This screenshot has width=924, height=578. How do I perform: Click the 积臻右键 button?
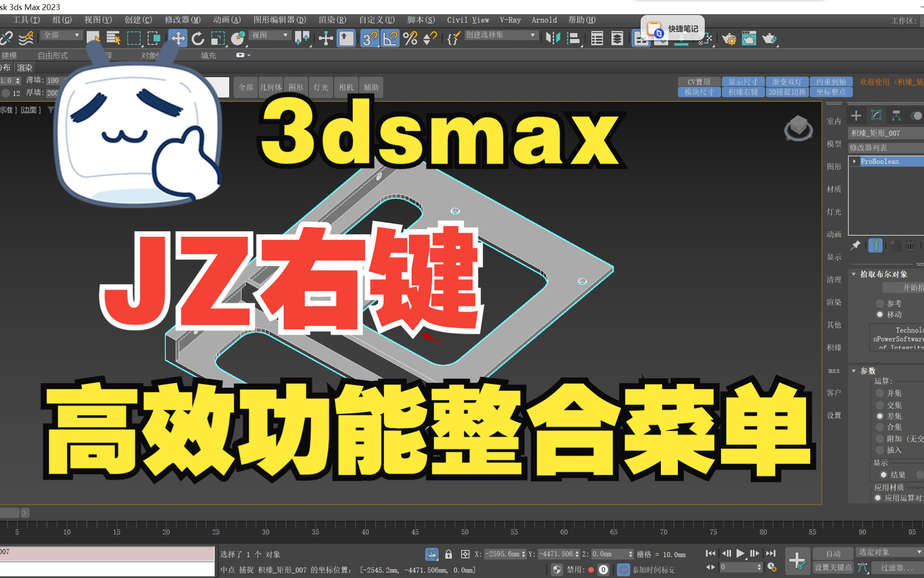click(x=743, y=92)
